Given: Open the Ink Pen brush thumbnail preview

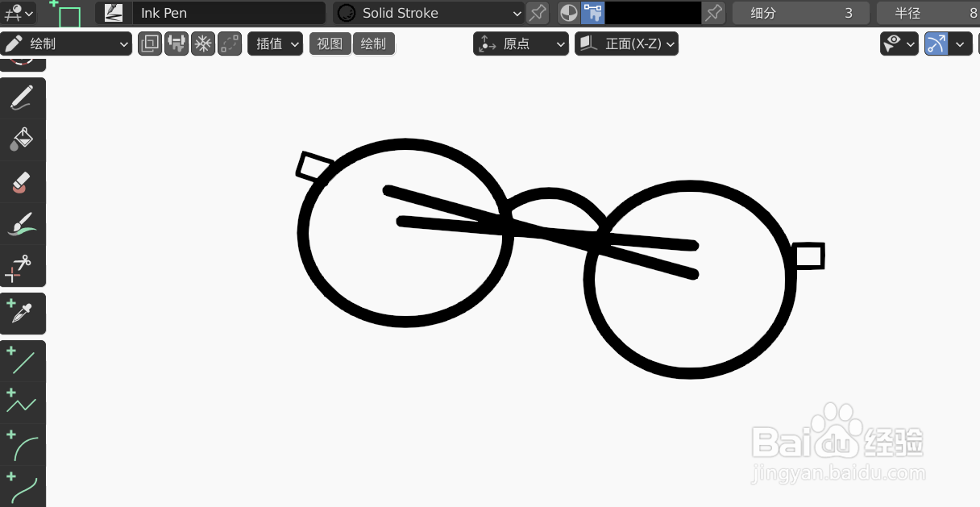Looking at the screenshot, I should 114,13.
